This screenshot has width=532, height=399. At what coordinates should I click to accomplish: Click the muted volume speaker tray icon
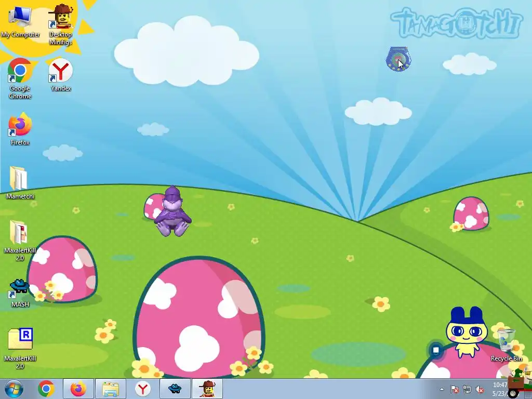480,390
